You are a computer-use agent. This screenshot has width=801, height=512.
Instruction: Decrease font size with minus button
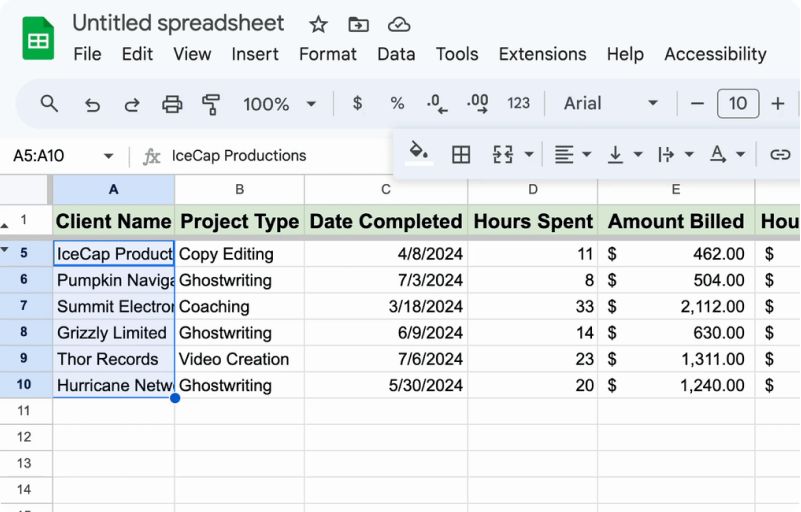tap(698, 104)
